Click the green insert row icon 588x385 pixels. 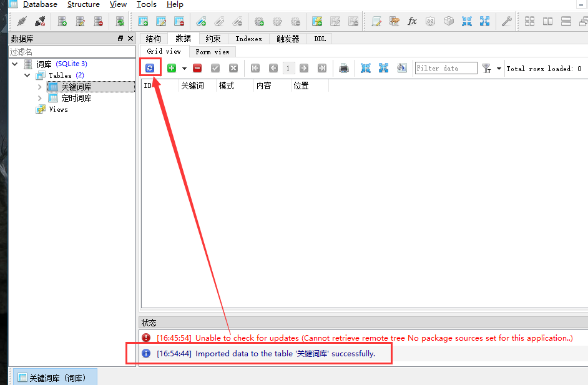(172, 68)
